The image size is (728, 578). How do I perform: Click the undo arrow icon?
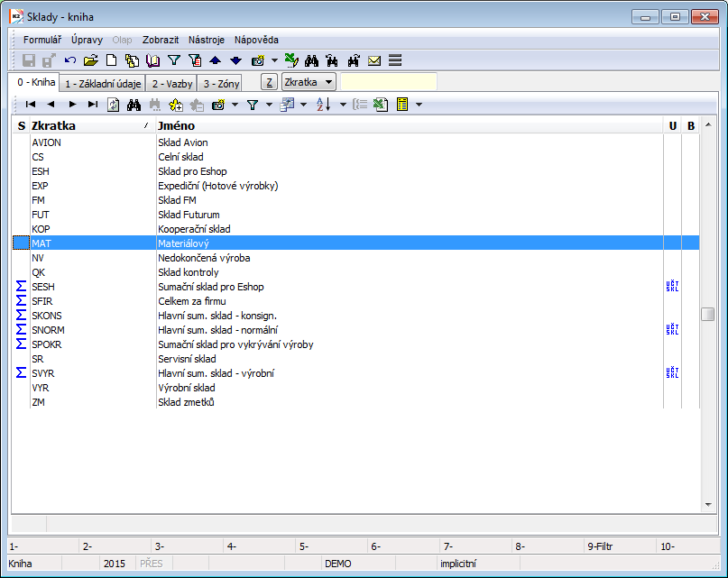tap(70, 61)
